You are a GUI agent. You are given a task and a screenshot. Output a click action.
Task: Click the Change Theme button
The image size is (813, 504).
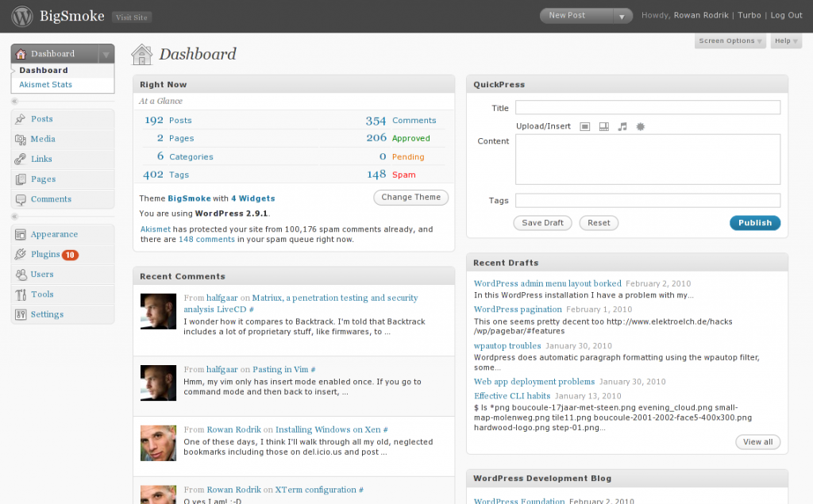pyautogui.click(x=410, y=198)
